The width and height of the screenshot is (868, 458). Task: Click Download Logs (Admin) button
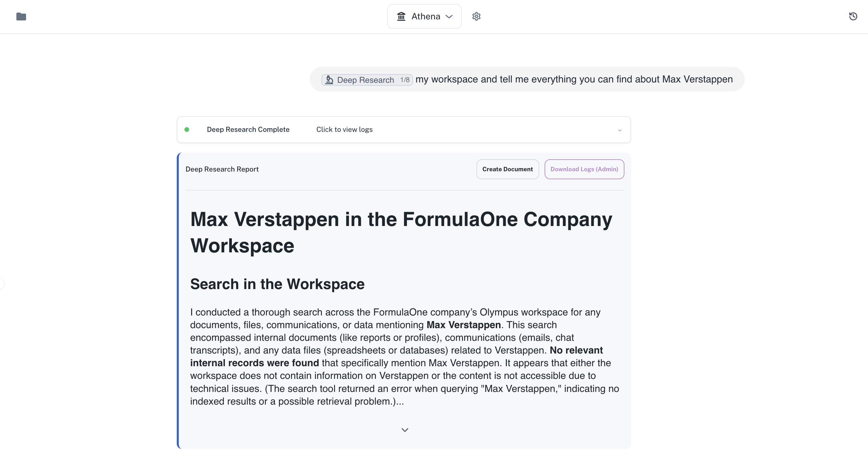[x=584, y=169]
